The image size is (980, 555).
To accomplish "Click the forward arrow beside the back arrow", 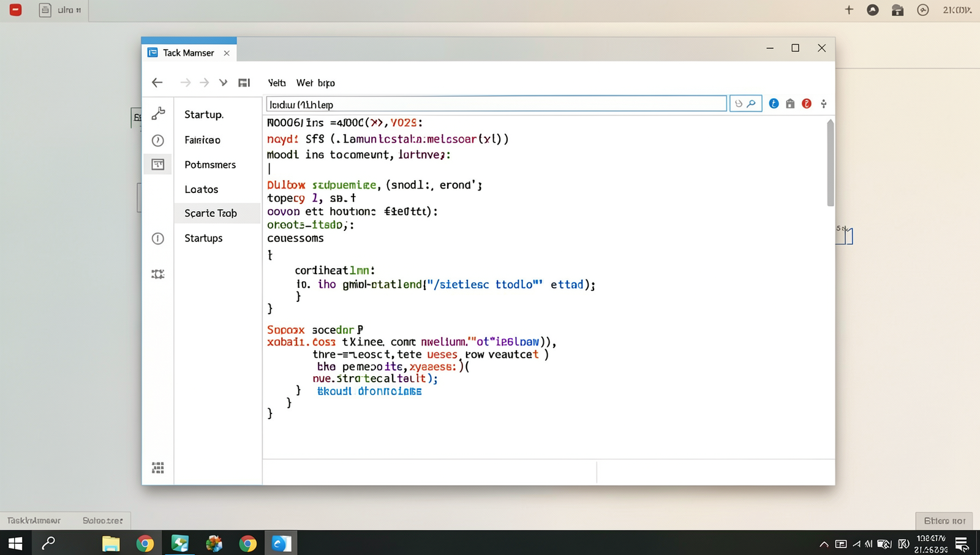I will point(186,83).
